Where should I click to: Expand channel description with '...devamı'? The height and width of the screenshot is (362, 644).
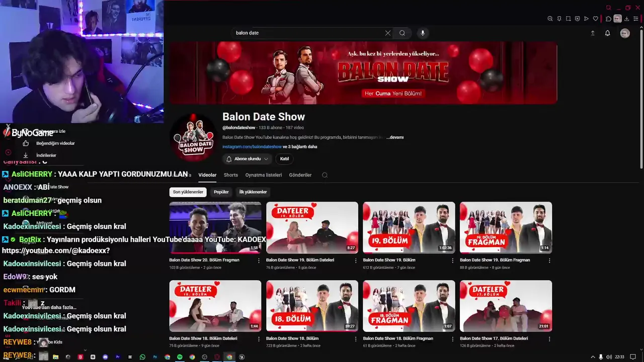point(395,137)
